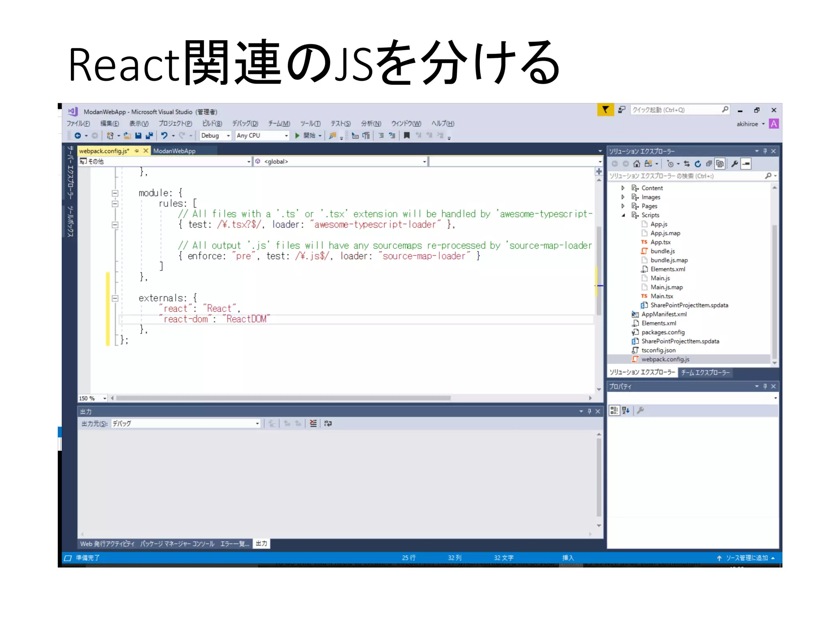
Task: Click the Comment out selected lines icon
Action: click(381, 135)
